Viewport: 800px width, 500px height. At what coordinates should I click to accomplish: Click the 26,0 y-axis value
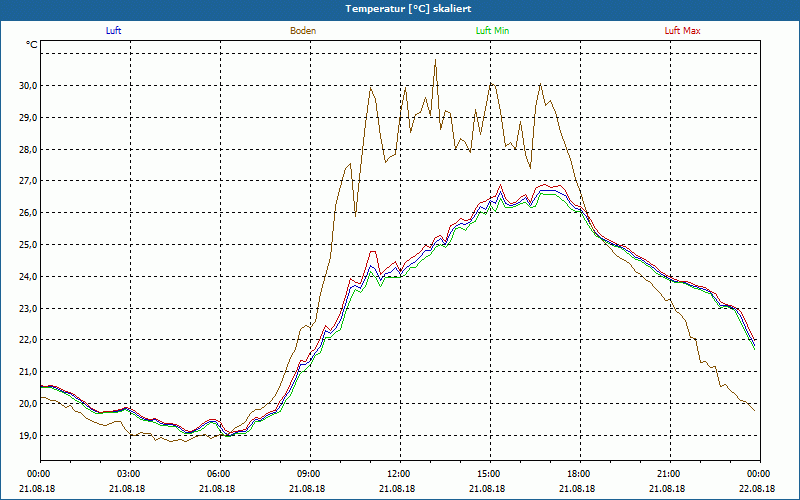[29, 213]
